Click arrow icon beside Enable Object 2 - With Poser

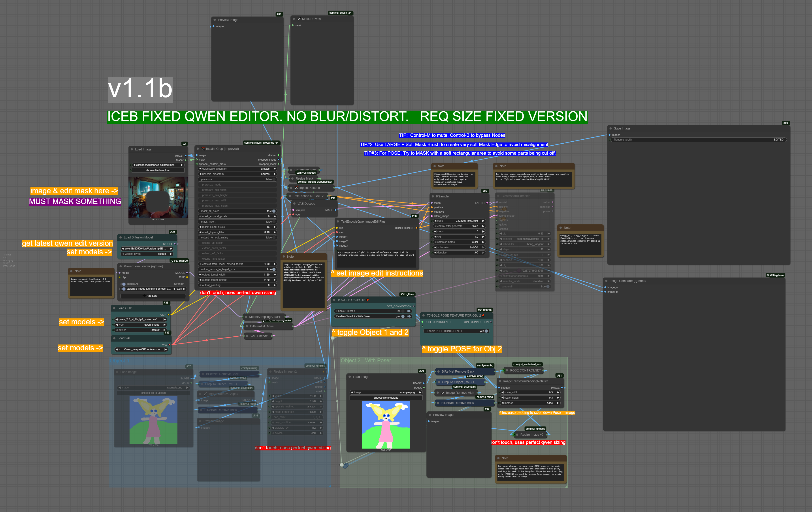pos(409,317)
